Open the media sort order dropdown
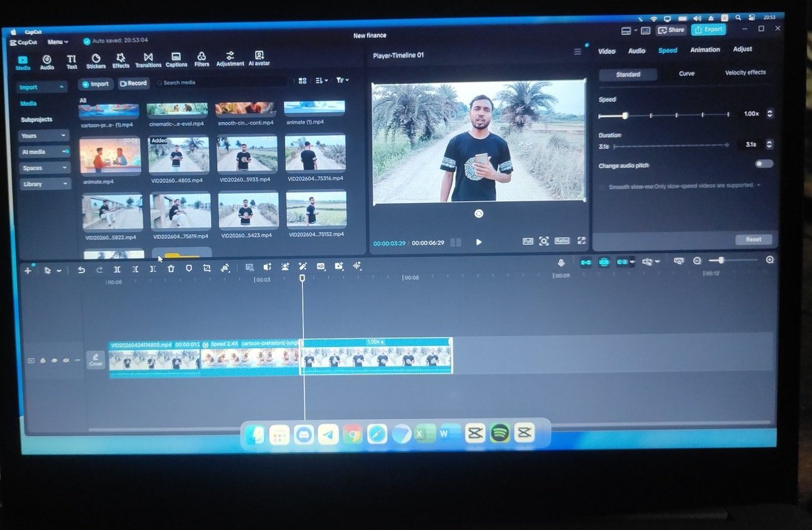This screenshot has width=812, height=530. click(321, 81)
